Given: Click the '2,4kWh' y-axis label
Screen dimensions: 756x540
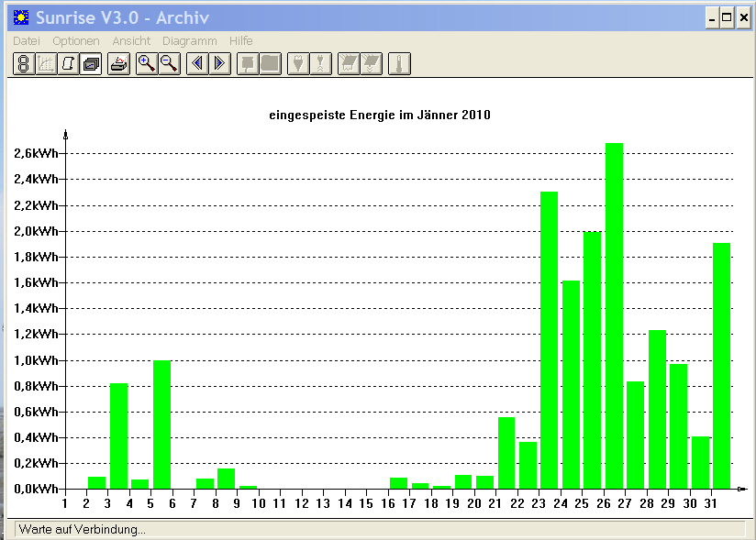Looking at the screenshot, I should point(36,179).
